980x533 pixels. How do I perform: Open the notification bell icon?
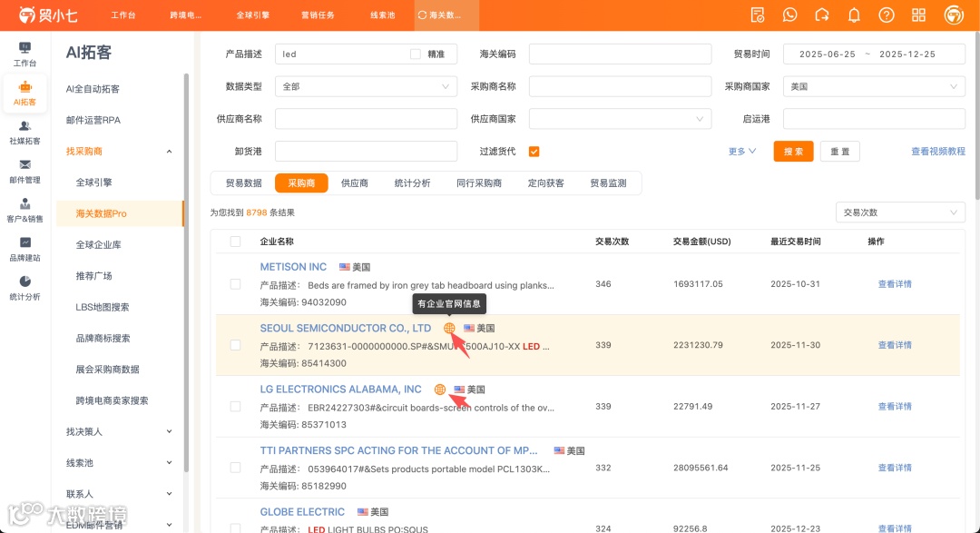[854, 15]
